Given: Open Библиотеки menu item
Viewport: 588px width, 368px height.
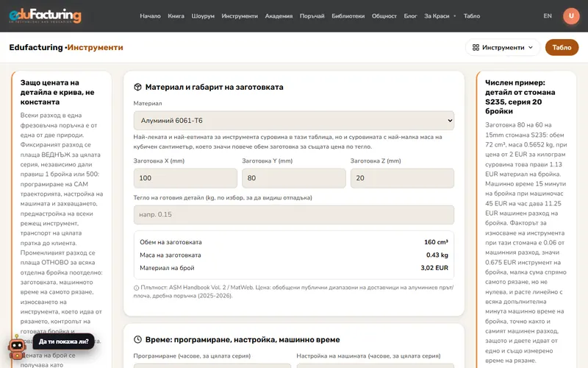Looking at the screenshot, I should point(348,15).
